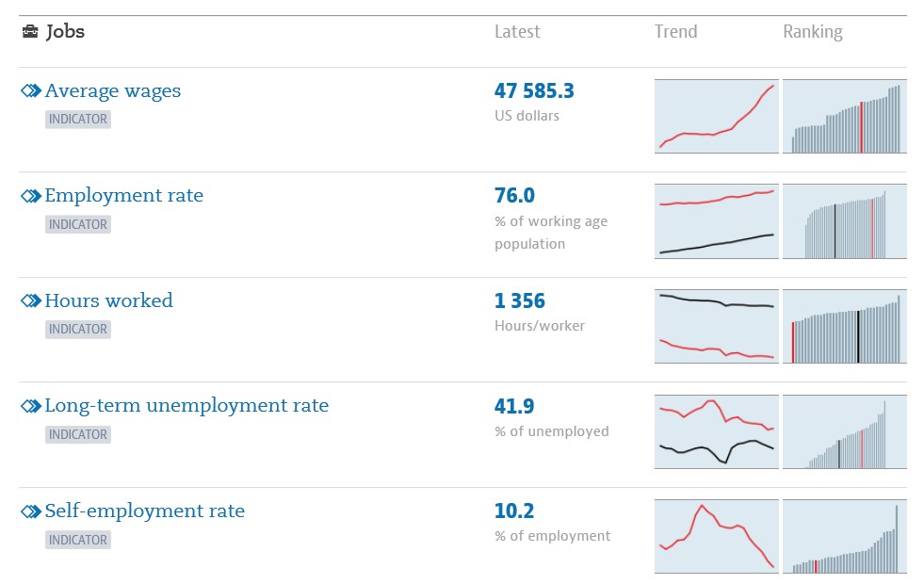Click the Hours worked ranking chart
The height and width of the screenshot is (584, 924).
click(x=844, y=326)
